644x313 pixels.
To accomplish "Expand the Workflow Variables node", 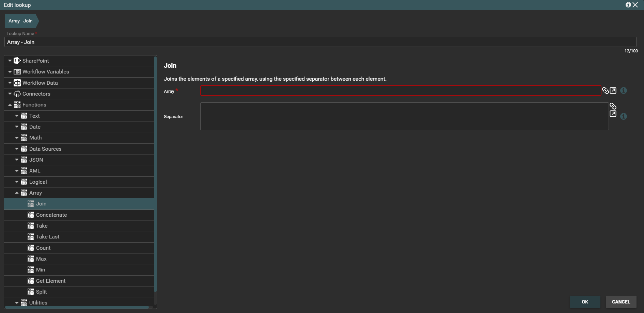I will pos(10,72).
